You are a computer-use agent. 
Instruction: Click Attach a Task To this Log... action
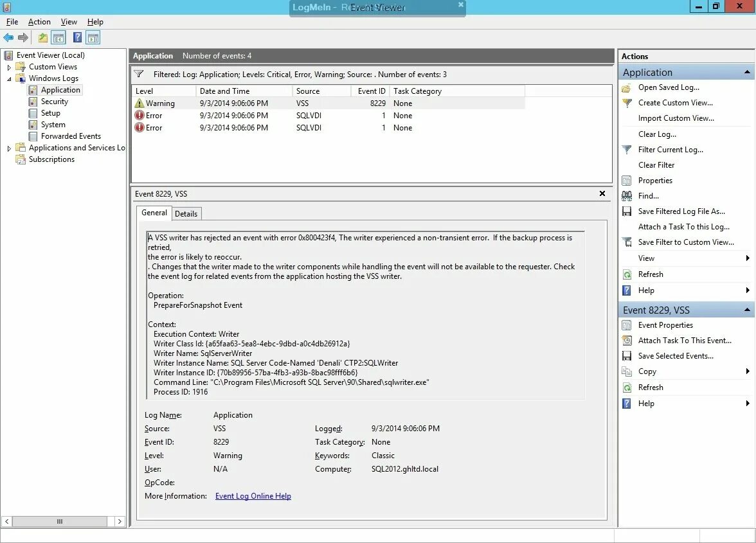[x=684, y=226]
